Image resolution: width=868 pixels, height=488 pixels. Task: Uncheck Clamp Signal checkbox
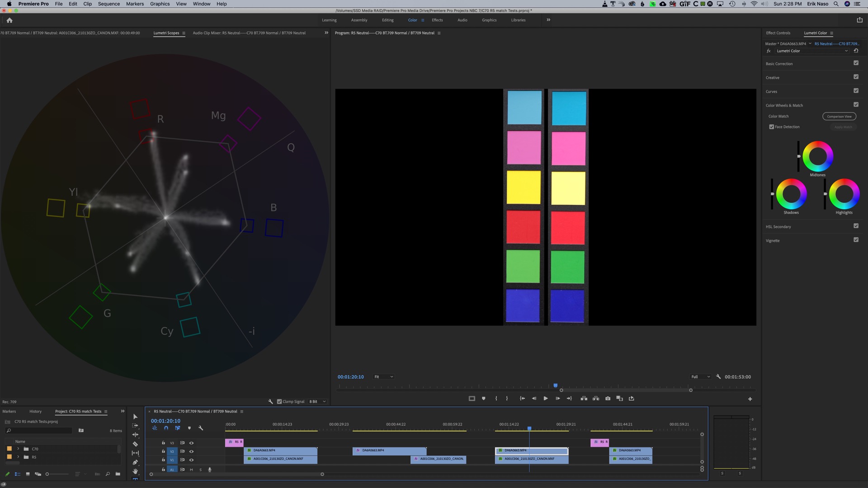(x=279, y=401)
